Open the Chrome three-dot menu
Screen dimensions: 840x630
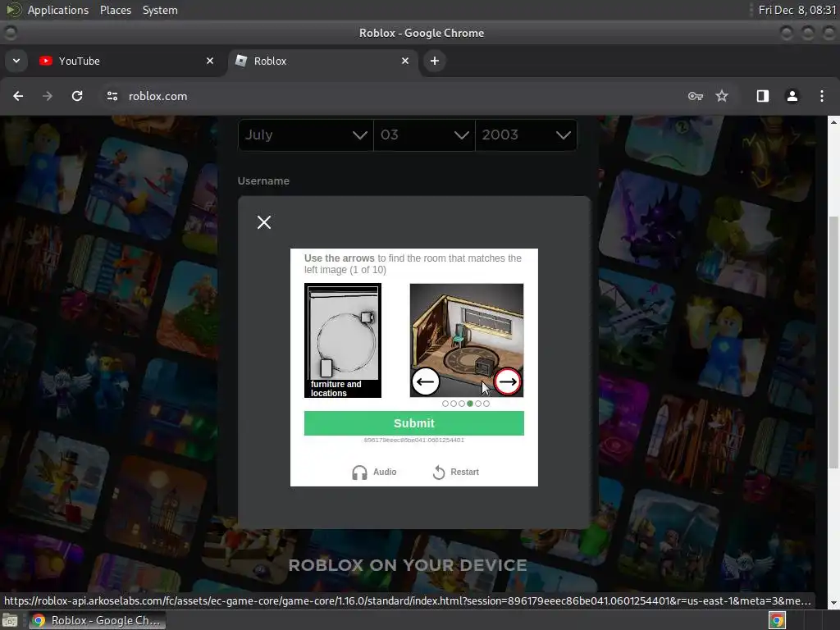[822, 96]
